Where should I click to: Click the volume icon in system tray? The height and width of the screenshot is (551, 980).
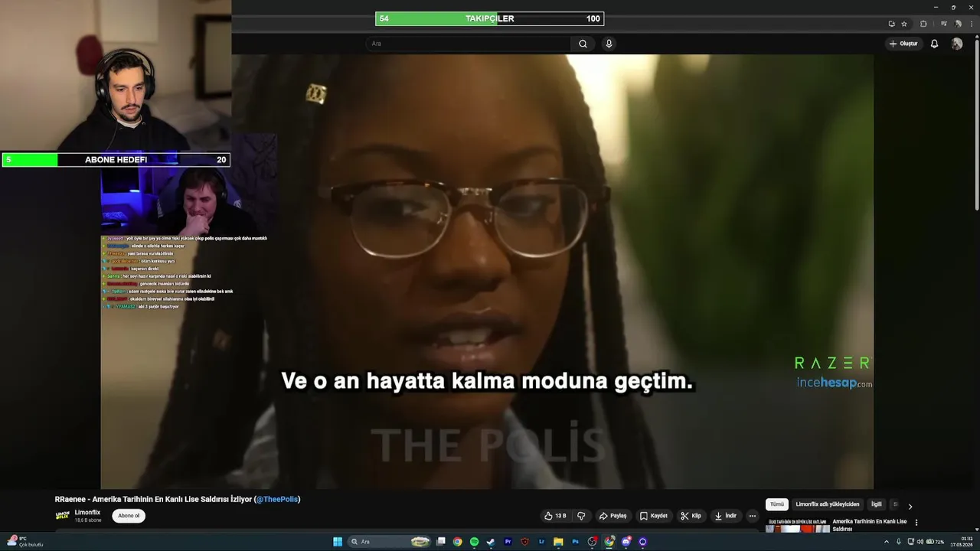[920, 542]
